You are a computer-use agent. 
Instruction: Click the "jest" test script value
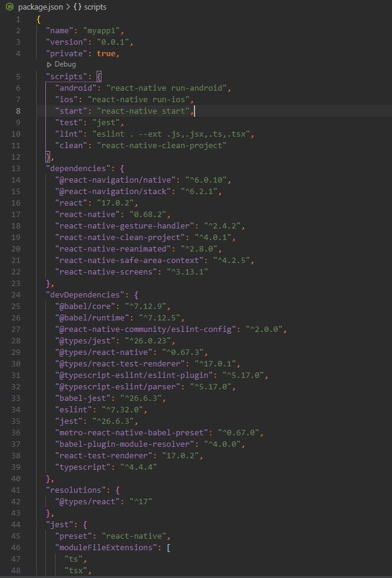[x=106, y=122]
